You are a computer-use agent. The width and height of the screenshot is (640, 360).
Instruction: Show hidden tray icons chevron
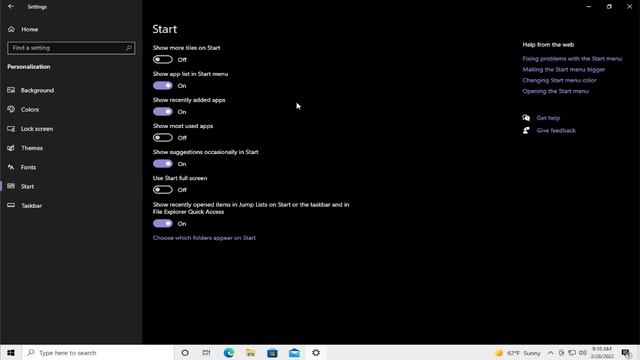551,353
